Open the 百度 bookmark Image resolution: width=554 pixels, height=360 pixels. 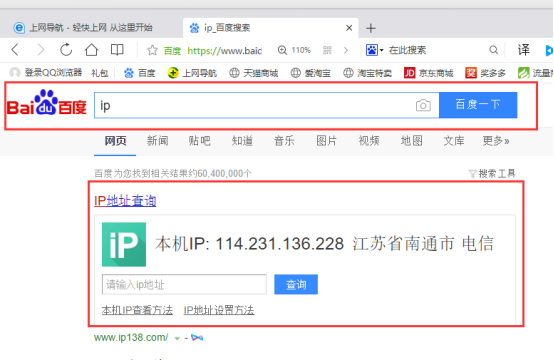tap(140, 73)
